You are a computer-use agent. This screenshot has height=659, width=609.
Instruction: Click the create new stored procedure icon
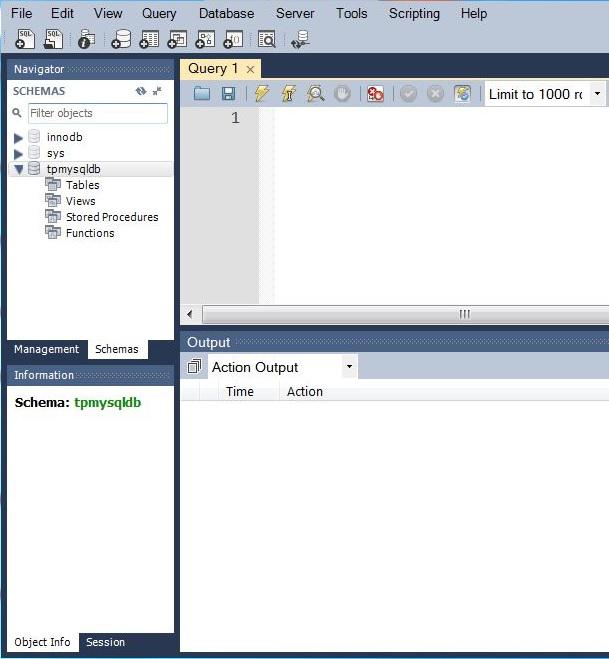(205, 39)
